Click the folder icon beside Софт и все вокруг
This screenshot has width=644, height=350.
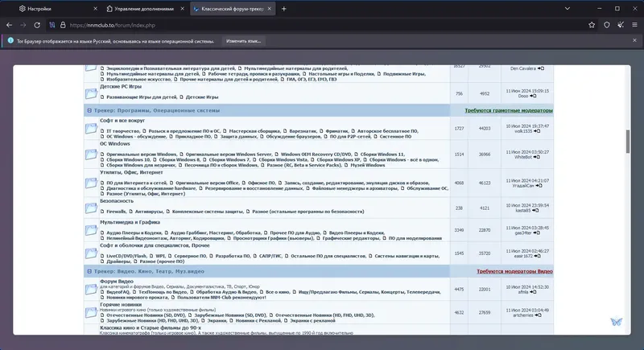(x=91, y=129)
